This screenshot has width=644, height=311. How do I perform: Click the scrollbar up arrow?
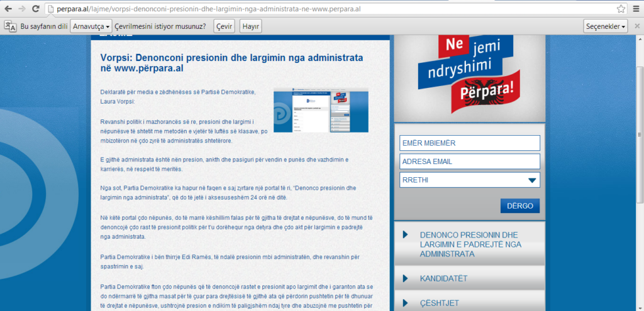tap(640, 40)
